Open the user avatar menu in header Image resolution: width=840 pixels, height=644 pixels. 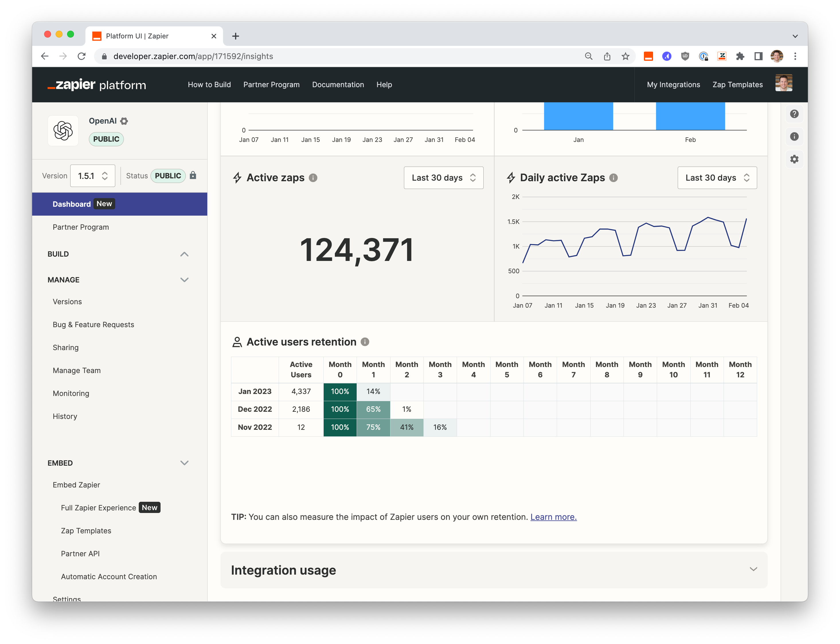click(784, 83)
